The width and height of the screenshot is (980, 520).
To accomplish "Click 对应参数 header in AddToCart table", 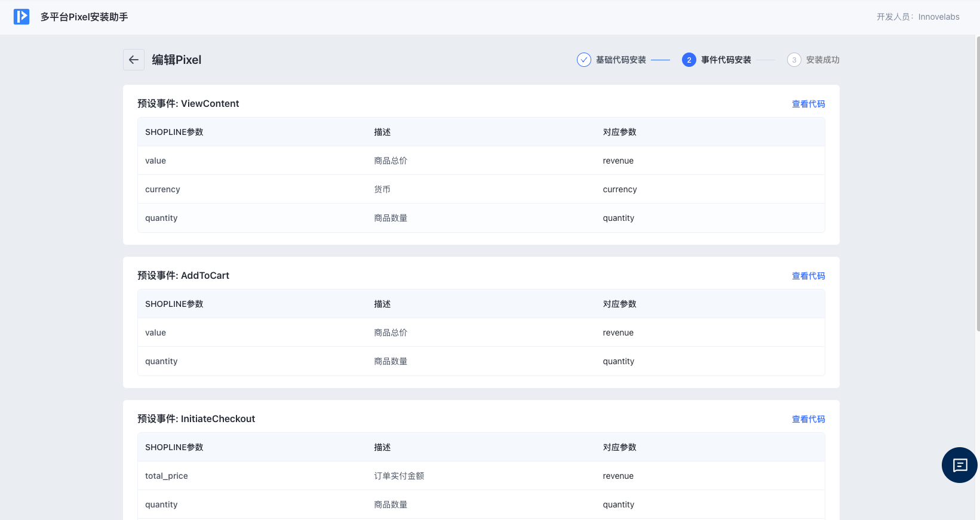I will click(619, 304).
